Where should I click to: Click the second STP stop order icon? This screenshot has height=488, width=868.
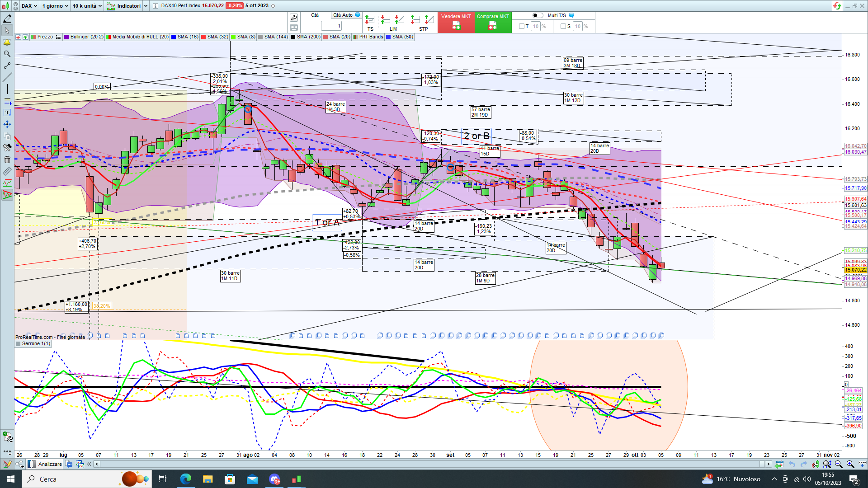(x=429, y=20)
